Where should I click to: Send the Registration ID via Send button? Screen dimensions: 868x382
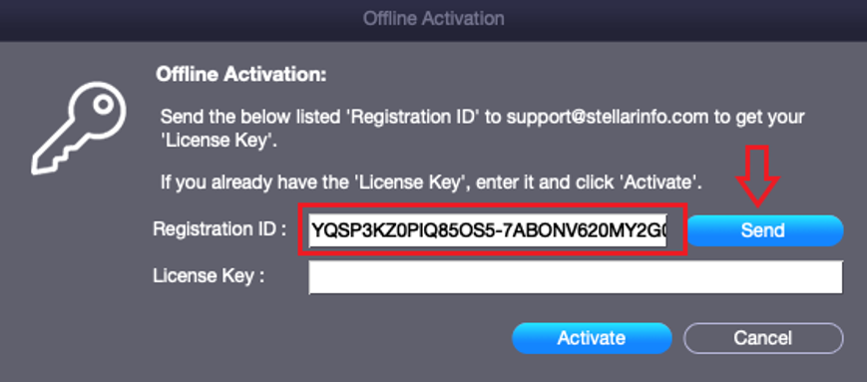point(764,230)
